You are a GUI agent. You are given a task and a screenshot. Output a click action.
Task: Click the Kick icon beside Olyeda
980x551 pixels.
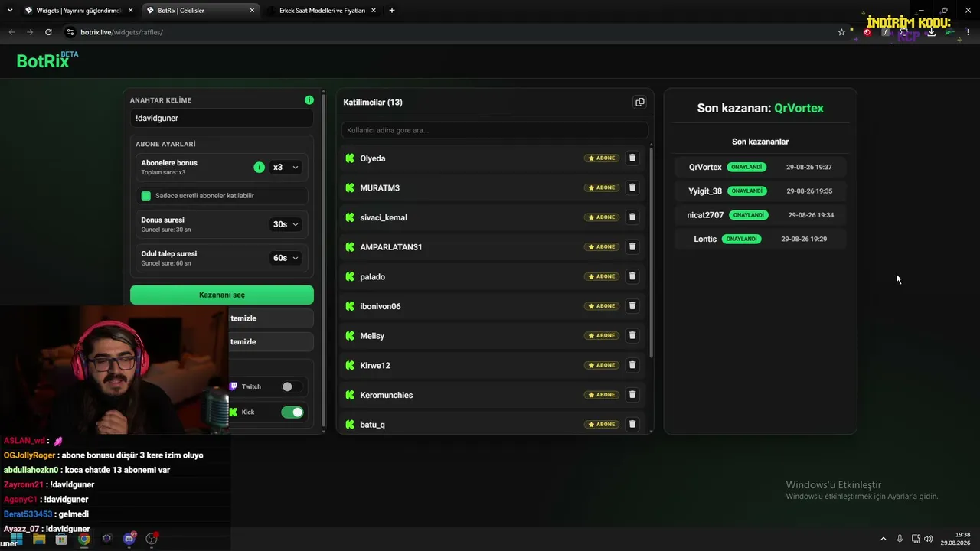(x=350, y=158)
